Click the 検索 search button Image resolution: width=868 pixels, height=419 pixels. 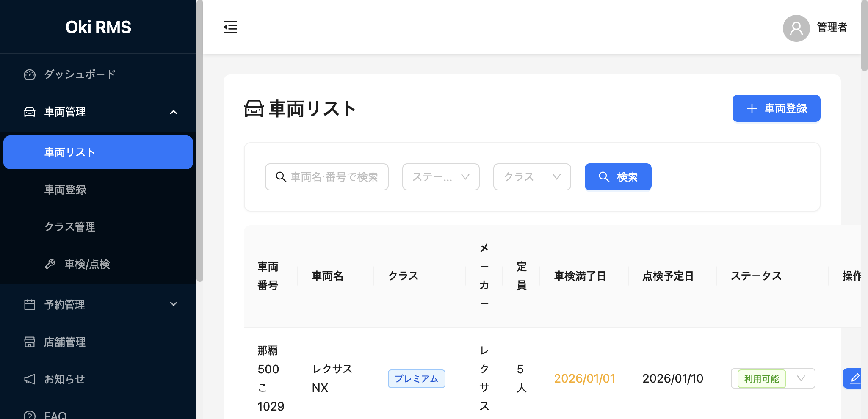pos(618,177)
